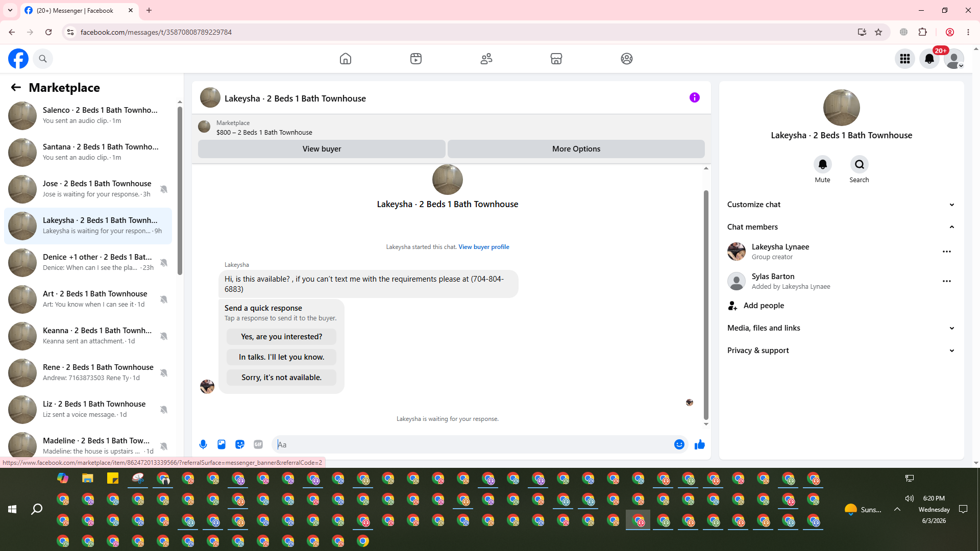This screenshot has height=551, width=980.
Task: Toggle muted bell on Denice chat
Action: 164,263
